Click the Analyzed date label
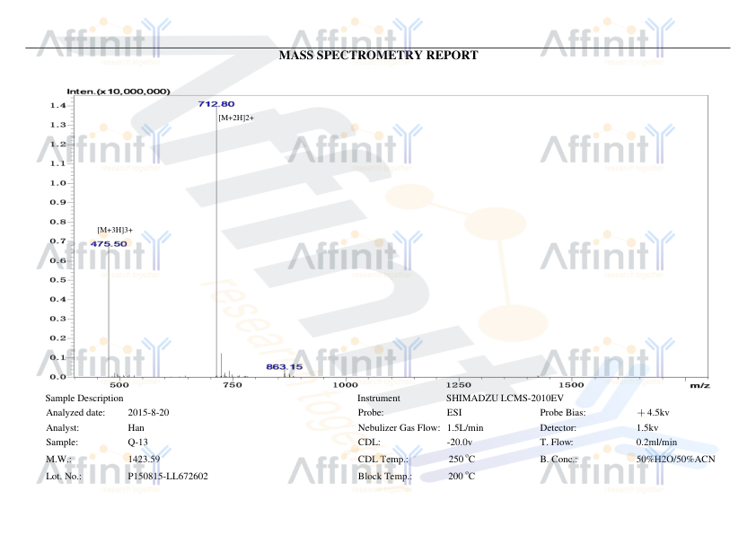 [x=75, y=413]
